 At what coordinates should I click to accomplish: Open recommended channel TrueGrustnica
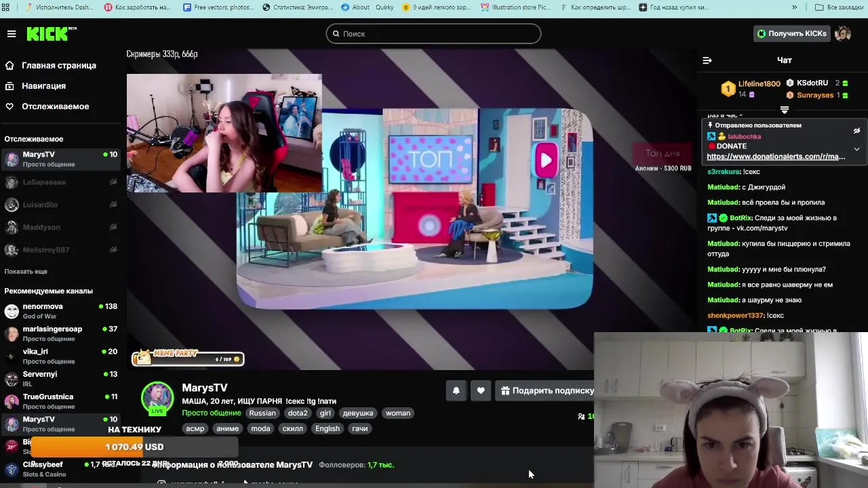click(x=61, y=401)
